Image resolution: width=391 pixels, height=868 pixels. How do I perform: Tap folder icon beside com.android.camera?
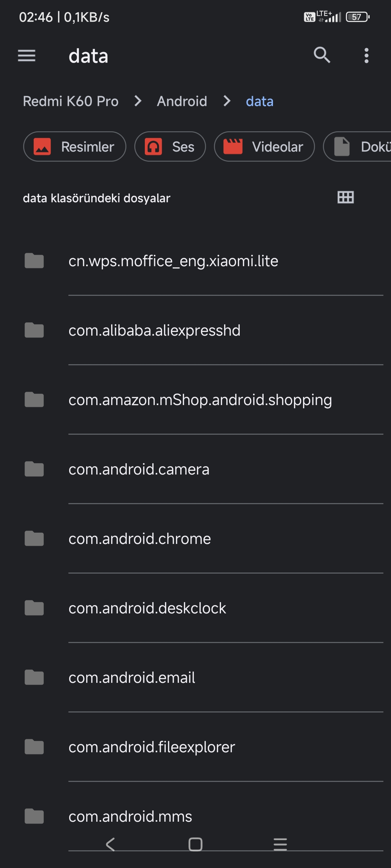[x=34, y=469]
